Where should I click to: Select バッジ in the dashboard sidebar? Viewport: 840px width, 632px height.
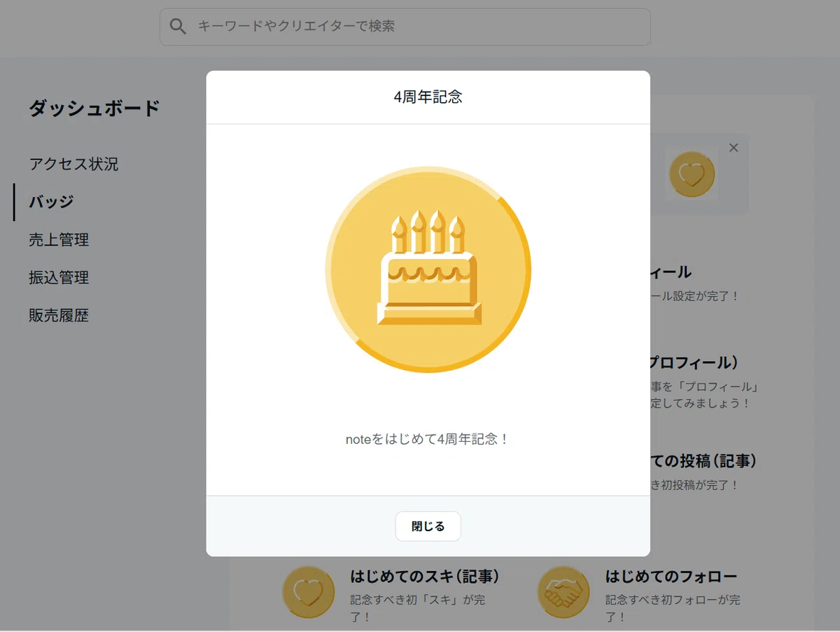point(51,202)
